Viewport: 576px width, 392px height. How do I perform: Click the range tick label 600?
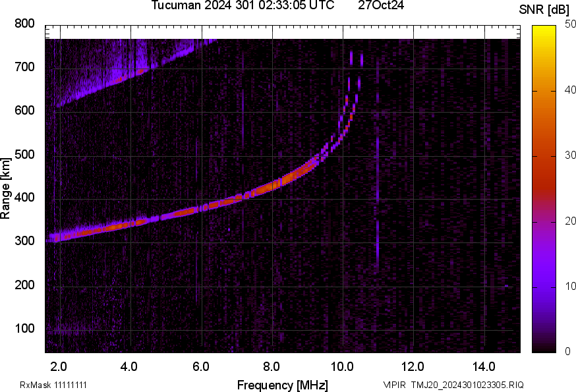coord(24,111)
